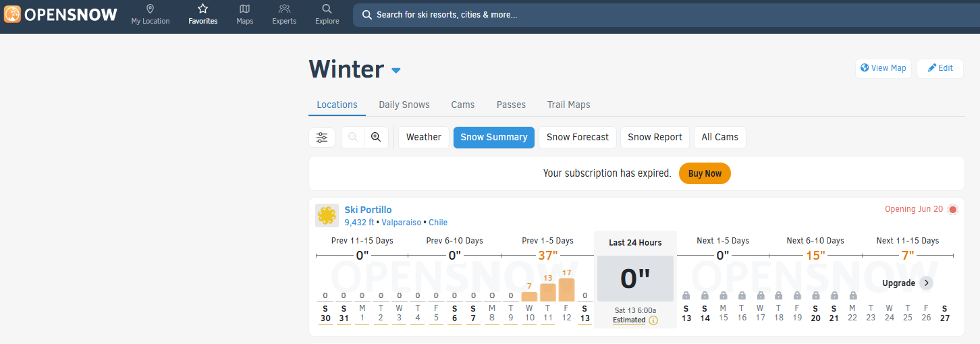The height and width of the screenshot is (344, 980).
Task: Click the Ski Portillo sun weather icon
Action: click(327, 215)
